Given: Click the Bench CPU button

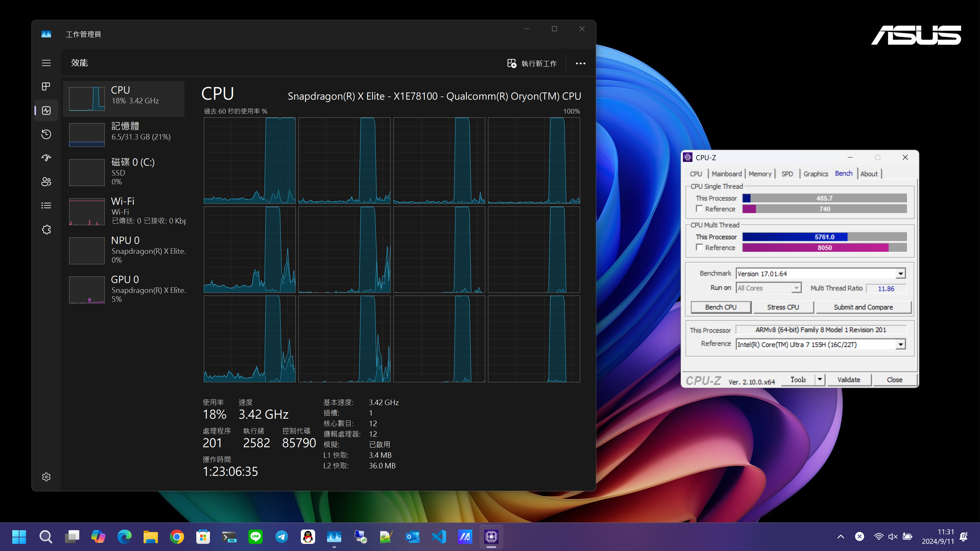Looking at the screenshot, I should click(721, 307).
